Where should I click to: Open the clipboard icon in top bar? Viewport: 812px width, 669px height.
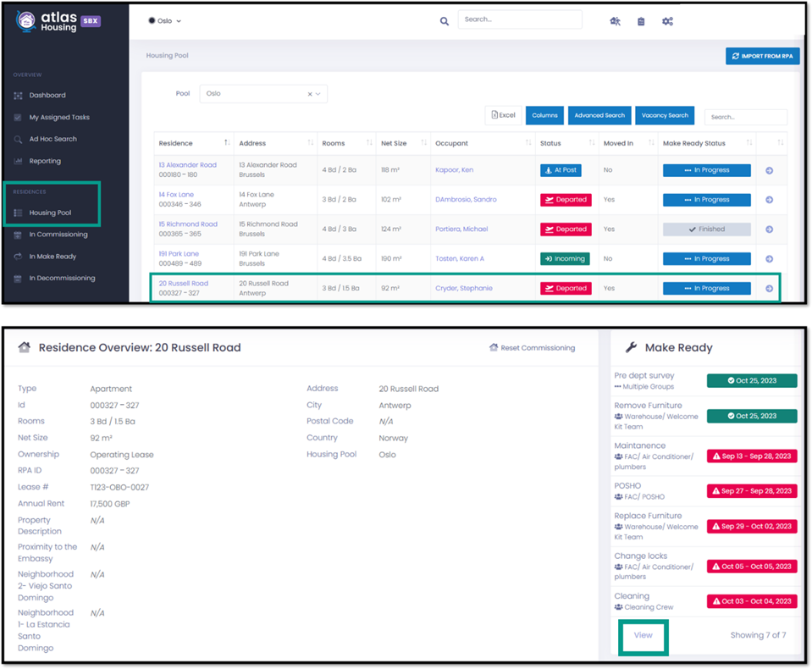pyautogui.click(x=641, y=21)
